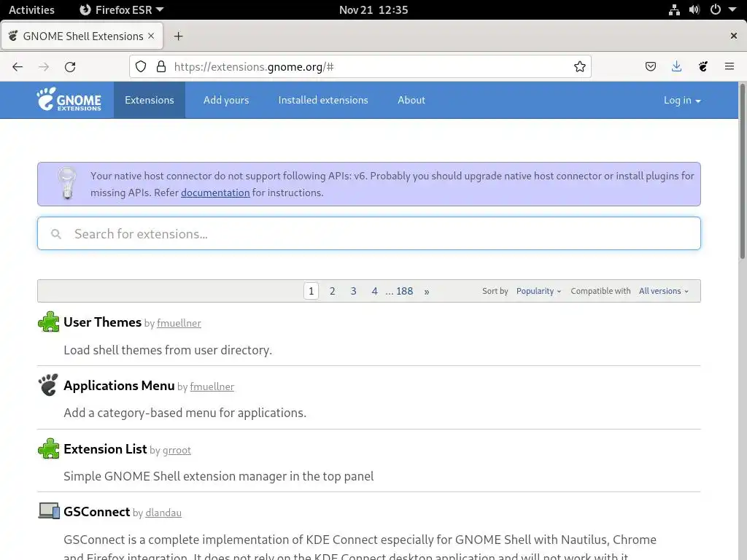Open the Firefox hamburger menu

(729, 66)
